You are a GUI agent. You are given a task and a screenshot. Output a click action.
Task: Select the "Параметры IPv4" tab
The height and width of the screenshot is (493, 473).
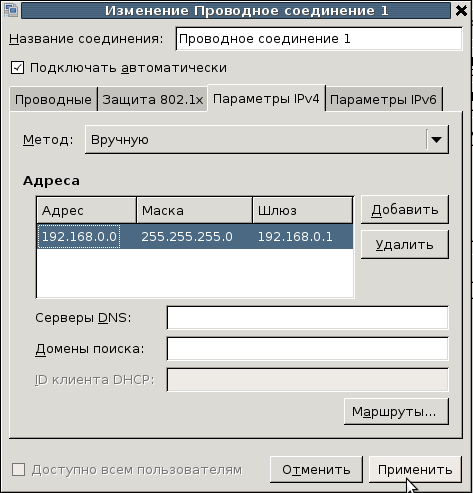click(266, 99)
